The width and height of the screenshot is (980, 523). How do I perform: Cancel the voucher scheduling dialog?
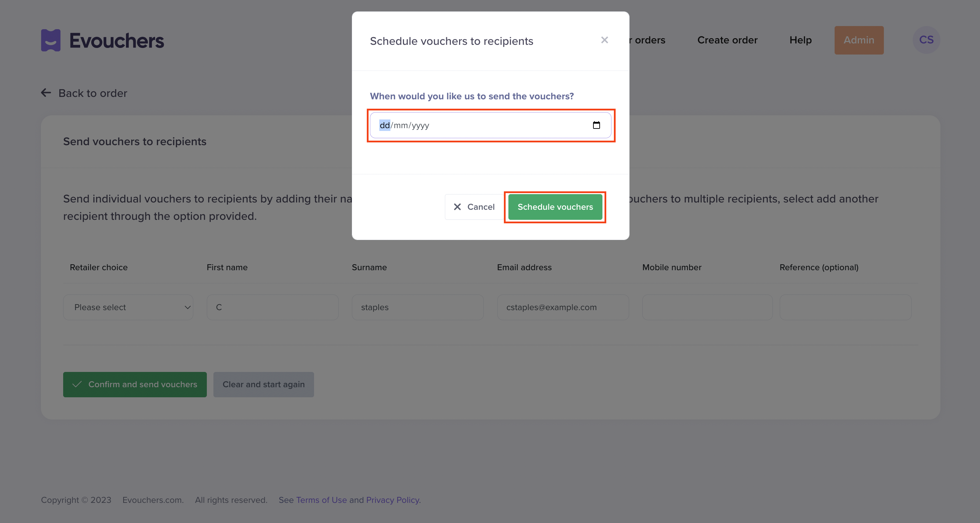pos(474,207)
